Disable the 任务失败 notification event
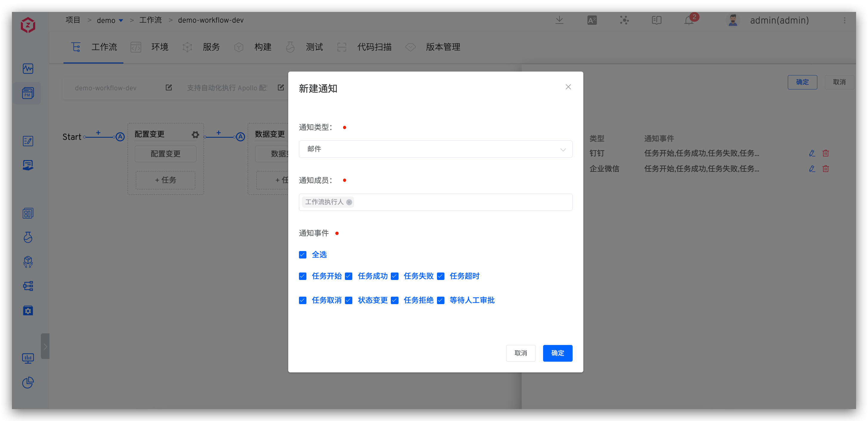This screenshot has height=421, width=868. (395, 276)
